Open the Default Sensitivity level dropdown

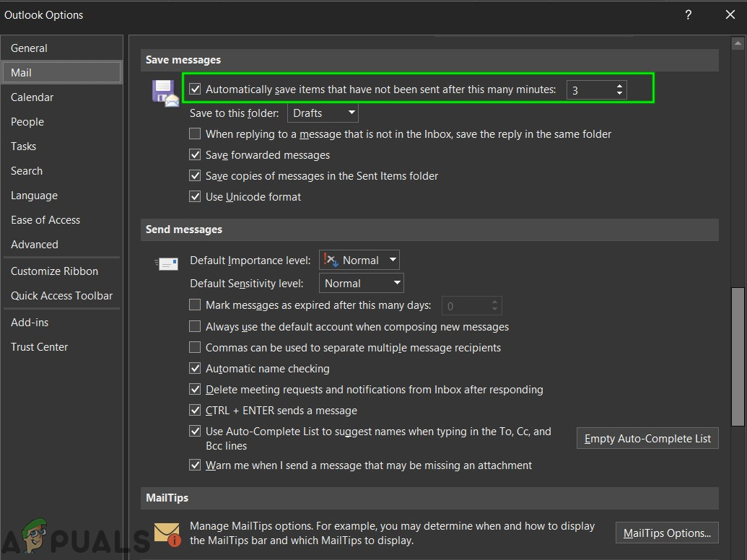361,284
